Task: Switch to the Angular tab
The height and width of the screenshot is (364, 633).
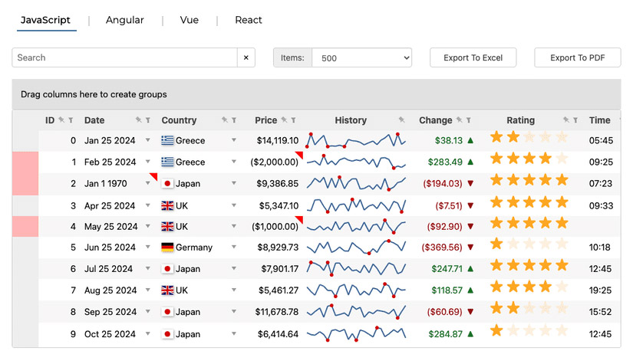Action: [x=125, y=20]
